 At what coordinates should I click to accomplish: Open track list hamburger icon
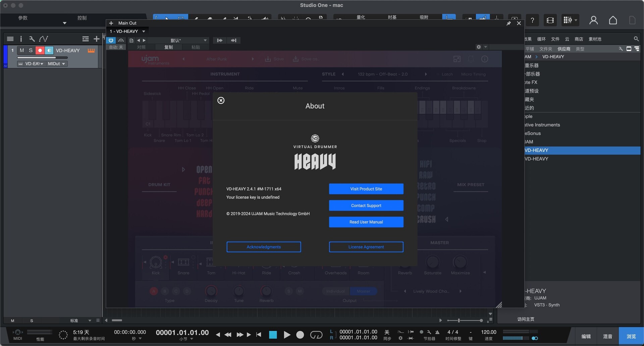(10, 39)
